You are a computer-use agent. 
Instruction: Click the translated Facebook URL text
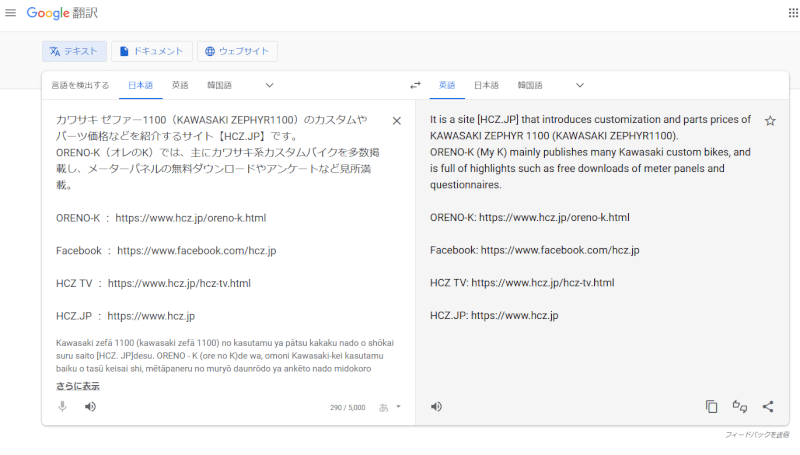point(560,250)
